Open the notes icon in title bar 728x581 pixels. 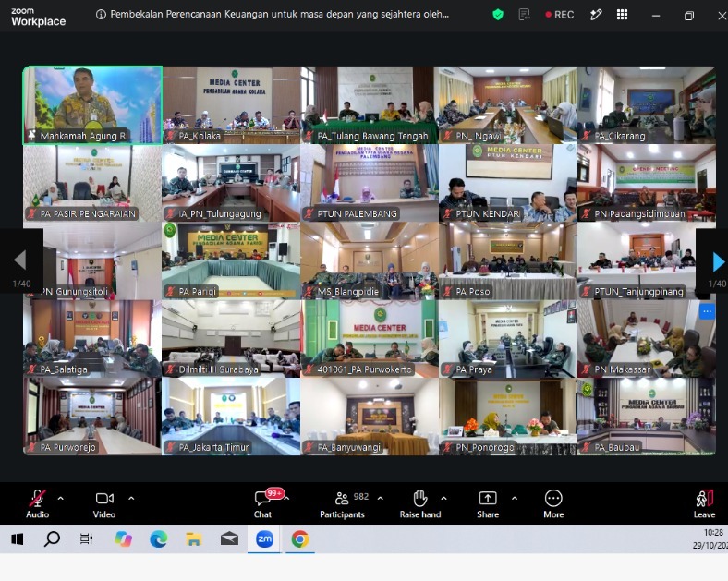pyautogui.click(x=524, y=15)
